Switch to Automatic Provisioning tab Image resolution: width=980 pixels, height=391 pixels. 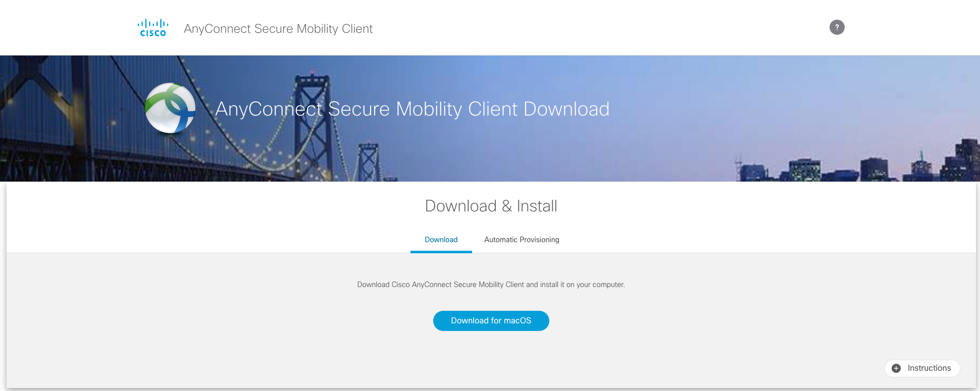point(522,240)
